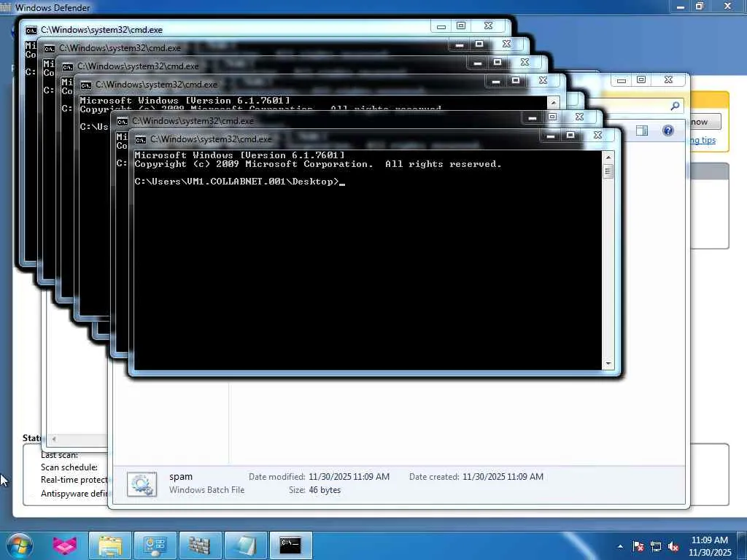This screenshot has width=747, height=560.
Task: Select 'spam' file name in details pane
Action: coord(181,477)
